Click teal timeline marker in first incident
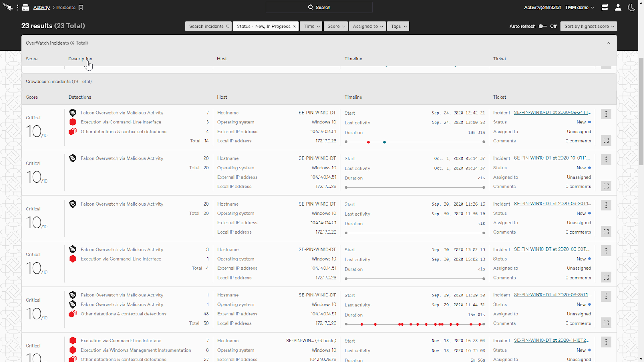The image size is (644, 362). tap(384, 142)
